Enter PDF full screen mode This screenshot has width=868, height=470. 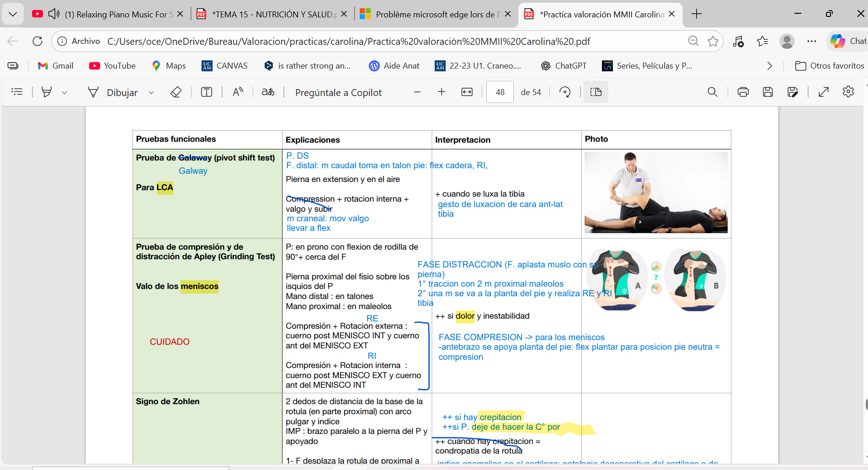pos(824,92)
